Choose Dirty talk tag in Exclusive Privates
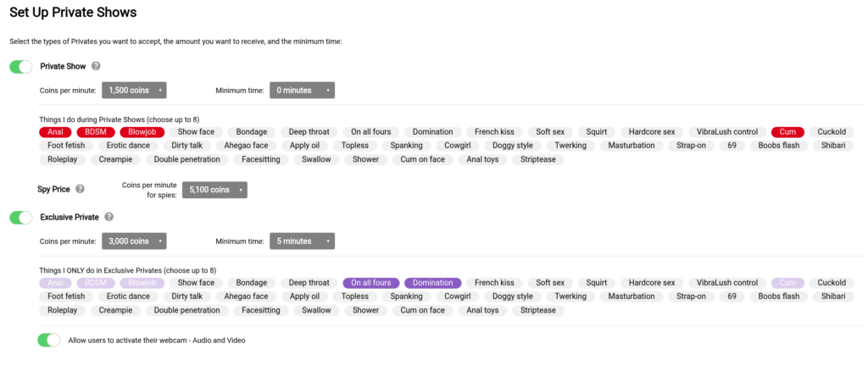The image size is (868, 366). 186,297
